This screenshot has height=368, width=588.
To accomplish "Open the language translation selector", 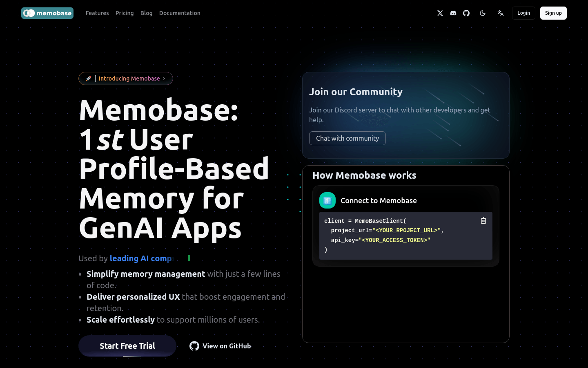I will pyautogui.click(x=501, y=13).
